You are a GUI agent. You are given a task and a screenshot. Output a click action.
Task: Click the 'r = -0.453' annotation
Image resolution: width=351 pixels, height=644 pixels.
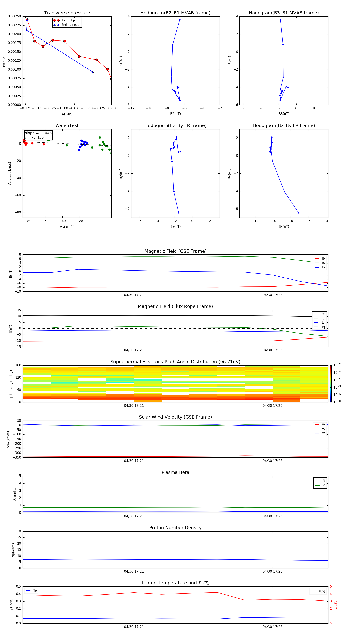pos(35,137)
